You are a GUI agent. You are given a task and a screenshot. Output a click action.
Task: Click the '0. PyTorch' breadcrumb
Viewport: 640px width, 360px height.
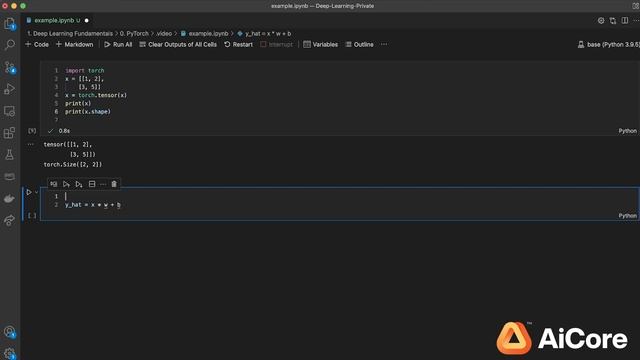[134, 33]
